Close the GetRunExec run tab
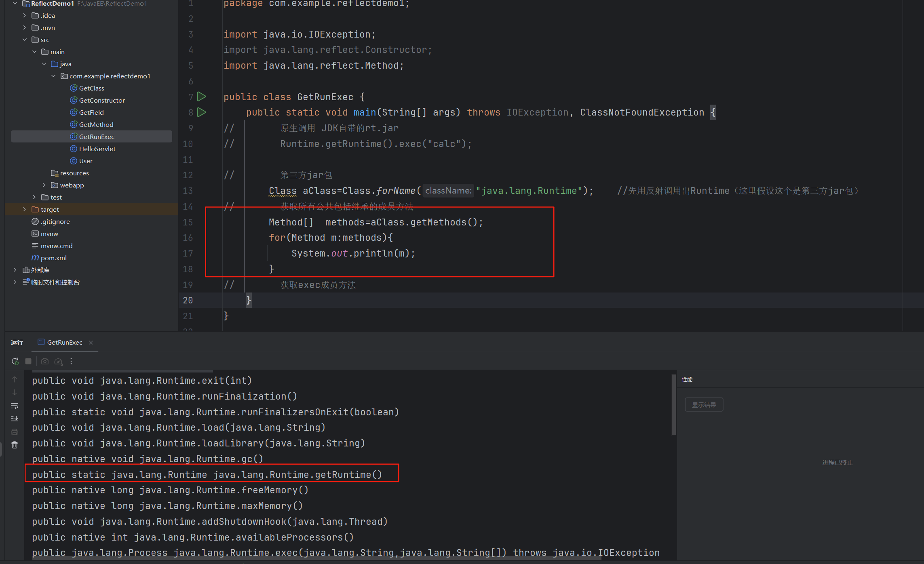The width and height of the screenshot is (924, 564). click(x=91, y=343)
